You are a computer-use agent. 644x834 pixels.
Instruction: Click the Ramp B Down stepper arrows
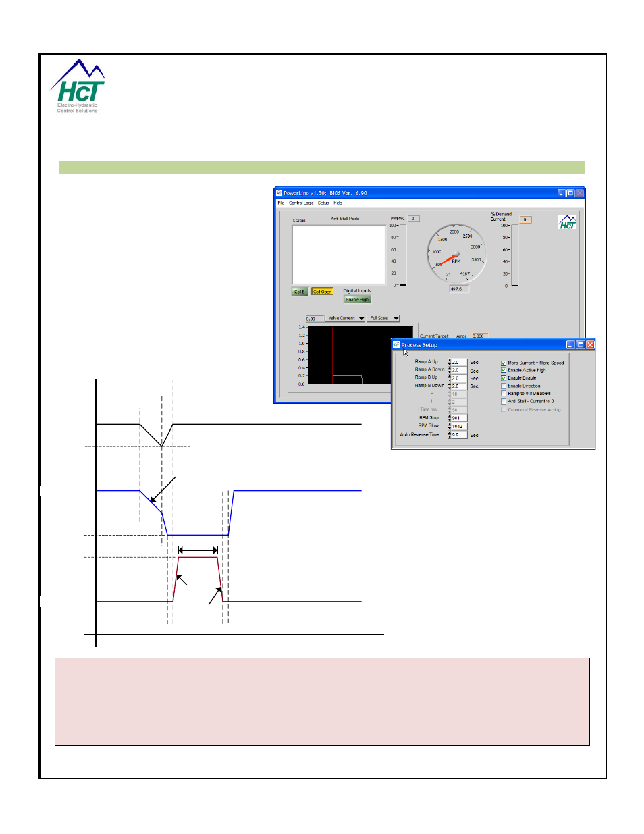click(x=450, y=386)
